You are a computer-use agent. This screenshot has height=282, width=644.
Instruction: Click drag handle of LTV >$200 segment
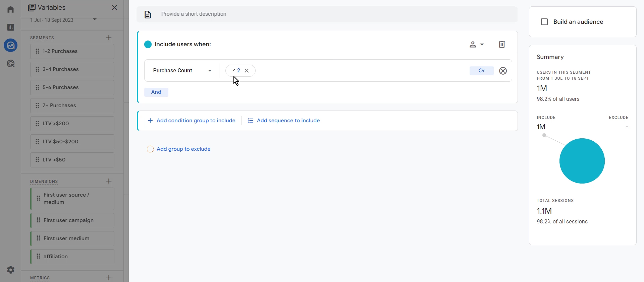click(37, 124)
